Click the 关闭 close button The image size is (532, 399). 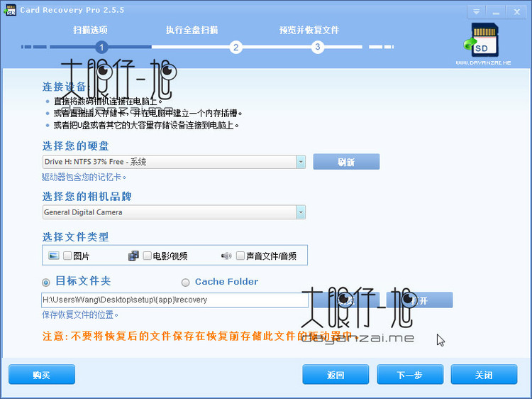pos(484,375)
